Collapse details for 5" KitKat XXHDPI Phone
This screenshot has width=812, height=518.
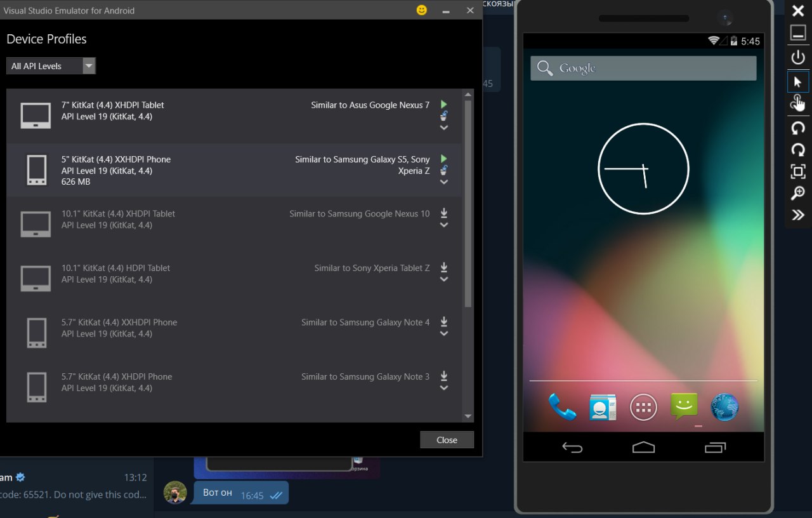[x=444, y=182]
